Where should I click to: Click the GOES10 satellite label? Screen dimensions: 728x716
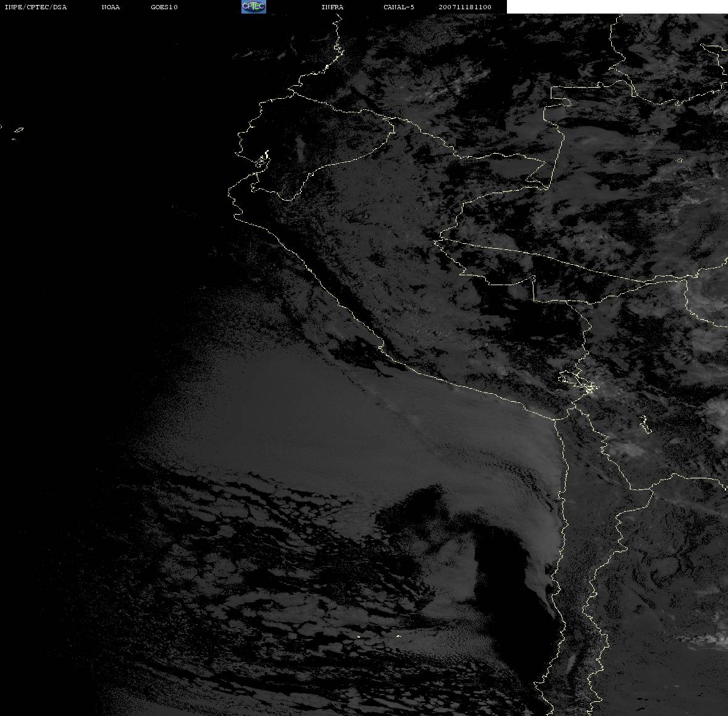(164, 7)
